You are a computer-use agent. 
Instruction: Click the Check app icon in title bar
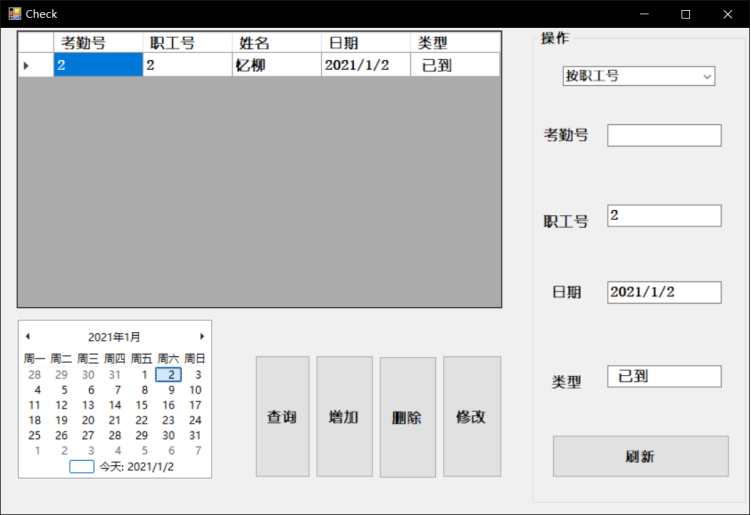(14, 14)
